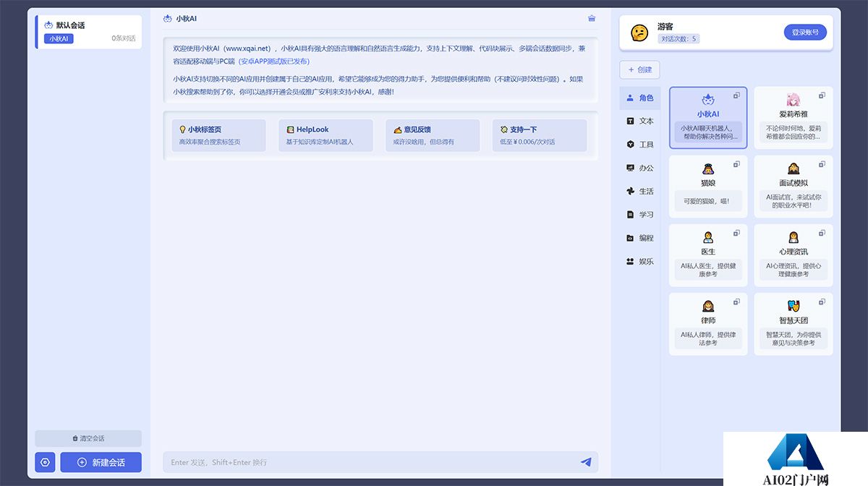Open the 意见反馈 feedback card
This screenshot has height=486, width=868.
(433, 135)
